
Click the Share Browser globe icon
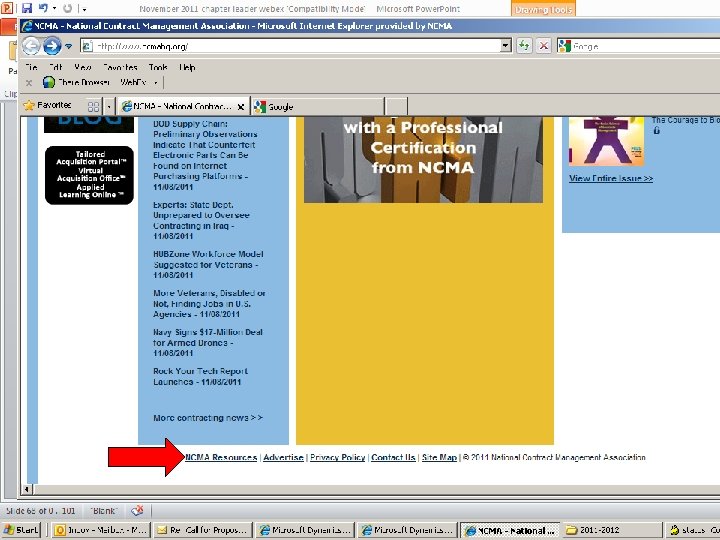point(49,82)
